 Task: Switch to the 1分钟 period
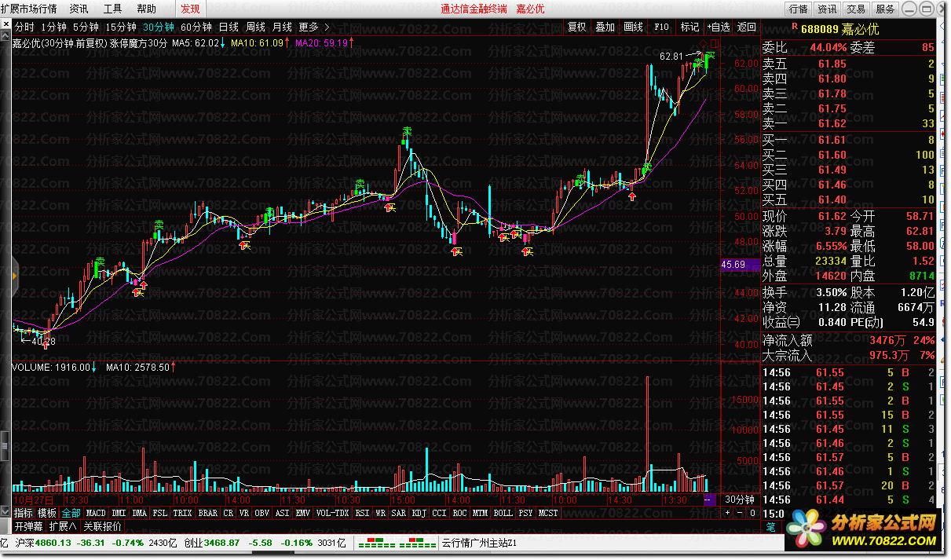tap(53, 27)
